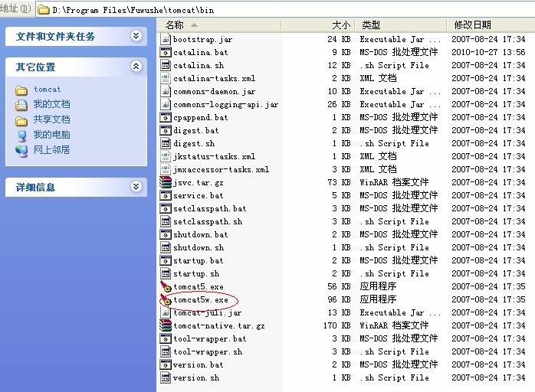Open 我的文档 link in sidebar
535x392 pixels.
click(x=51, y=104)
